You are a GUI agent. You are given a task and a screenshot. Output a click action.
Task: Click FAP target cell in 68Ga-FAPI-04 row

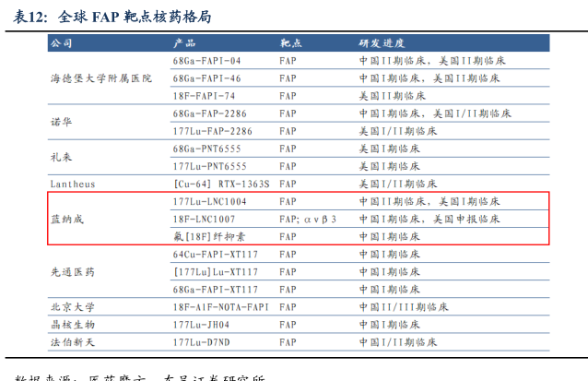(x=288, y=61)
